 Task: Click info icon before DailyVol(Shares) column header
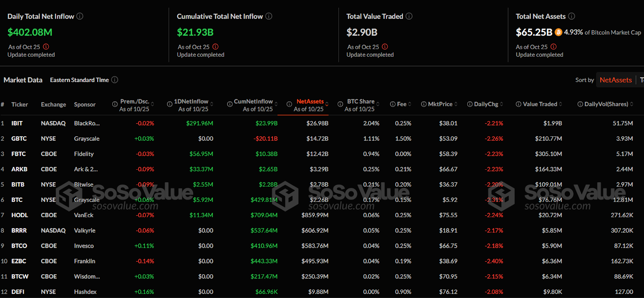(580, 104)
